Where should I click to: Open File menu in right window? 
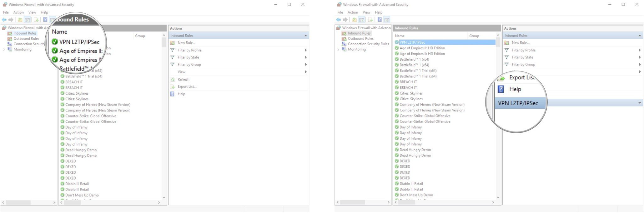coord(340,12)
